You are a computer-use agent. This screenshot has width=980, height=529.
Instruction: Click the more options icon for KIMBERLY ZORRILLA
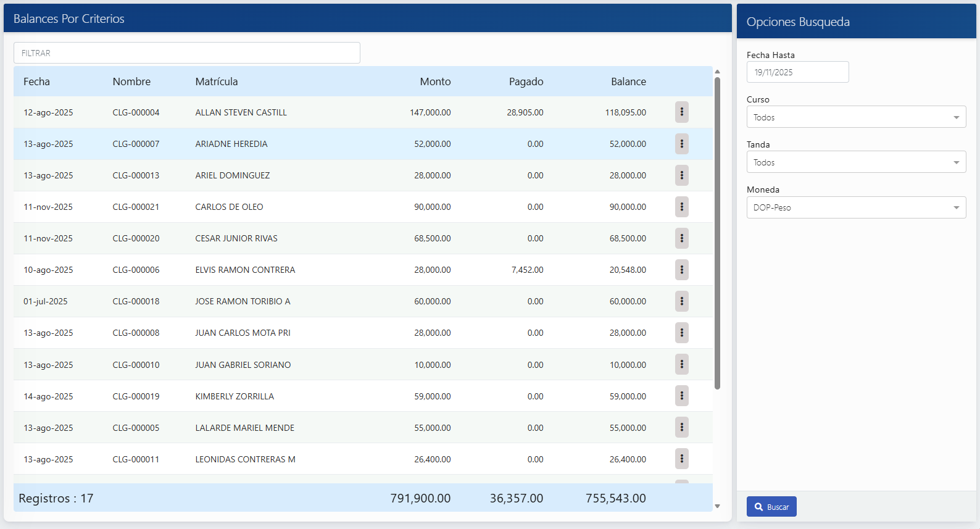point(681,396)
